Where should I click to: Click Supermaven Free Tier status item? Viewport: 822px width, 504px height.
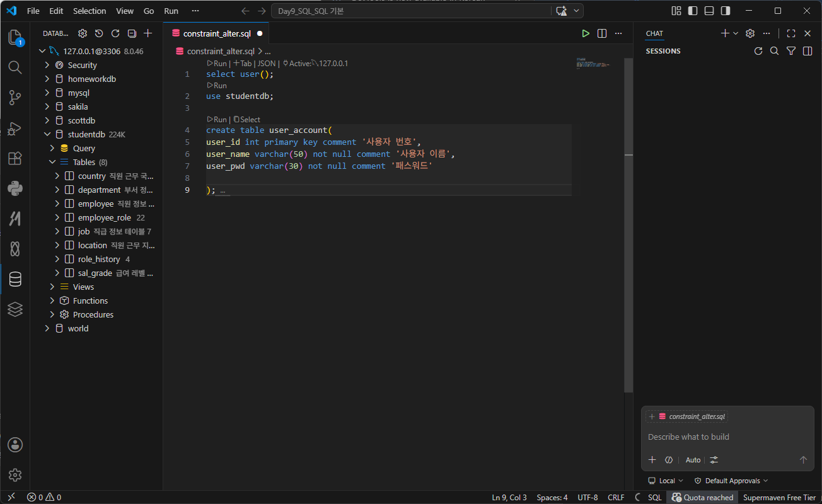point(779,498)
